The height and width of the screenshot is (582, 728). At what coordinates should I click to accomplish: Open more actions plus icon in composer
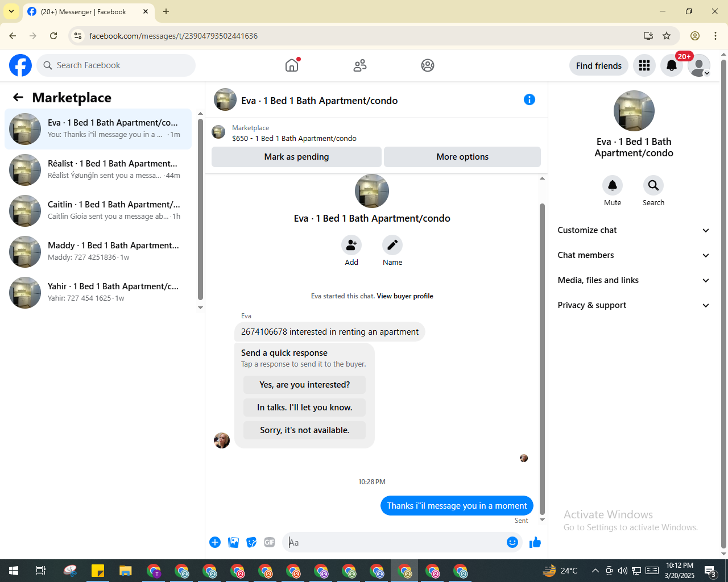[x=215, y=542]
